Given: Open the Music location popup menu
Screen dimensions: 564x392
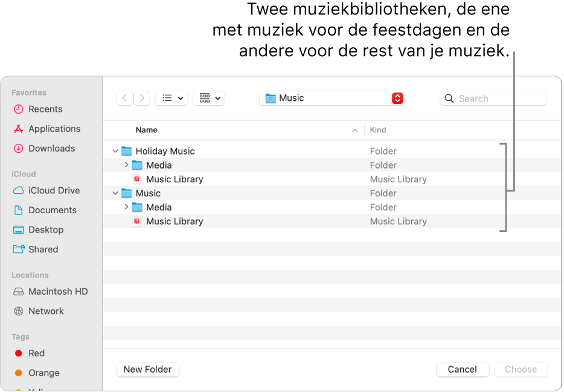Looking at the screenshot, I should pos(332,98).
